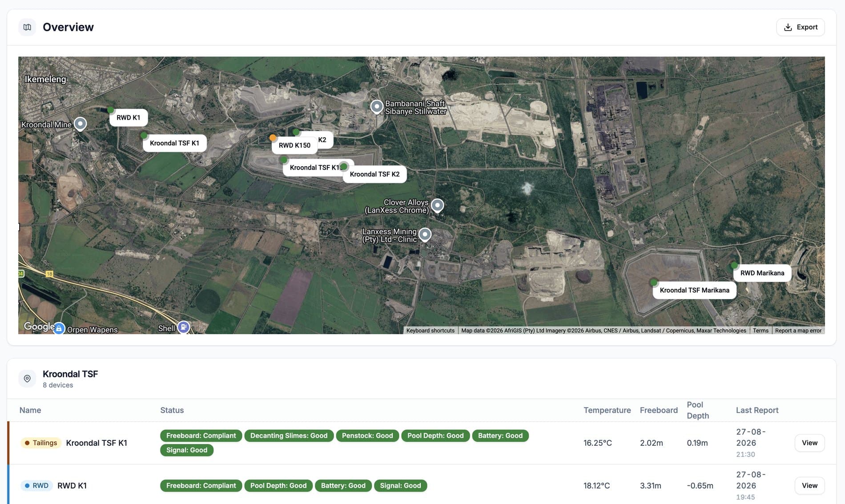The width and height of the screenshot is (845, 504).
Task: Click the orange RWD K150 status dot
Action: (x=273, y=138)
